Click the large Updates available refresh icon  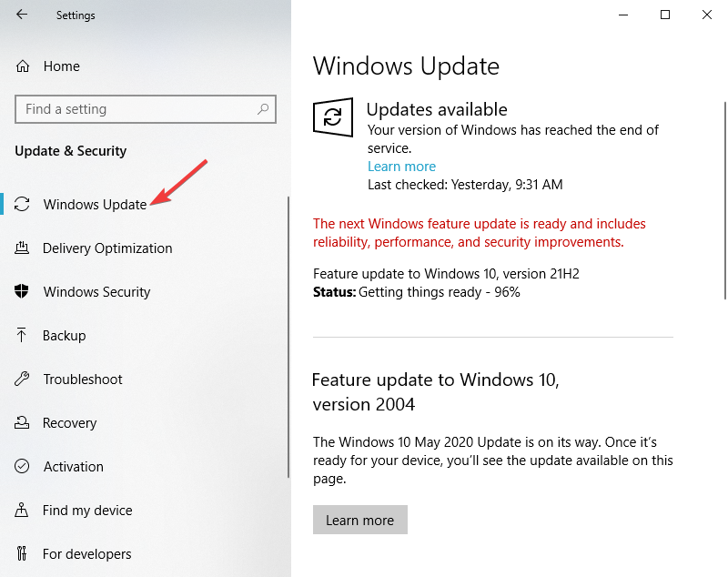[x=333, y=117]
